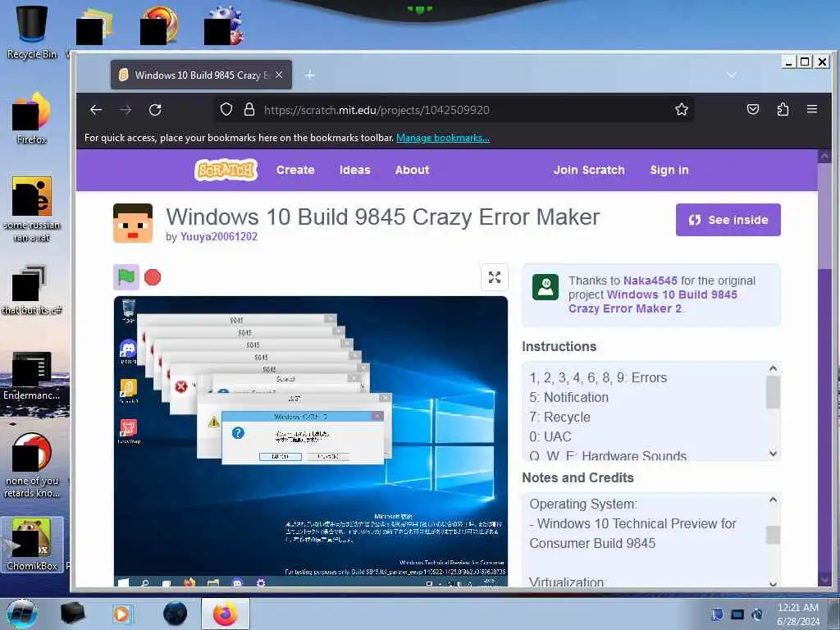Click the black box taskbar icon
840x630 pixels.
[72, 614]
